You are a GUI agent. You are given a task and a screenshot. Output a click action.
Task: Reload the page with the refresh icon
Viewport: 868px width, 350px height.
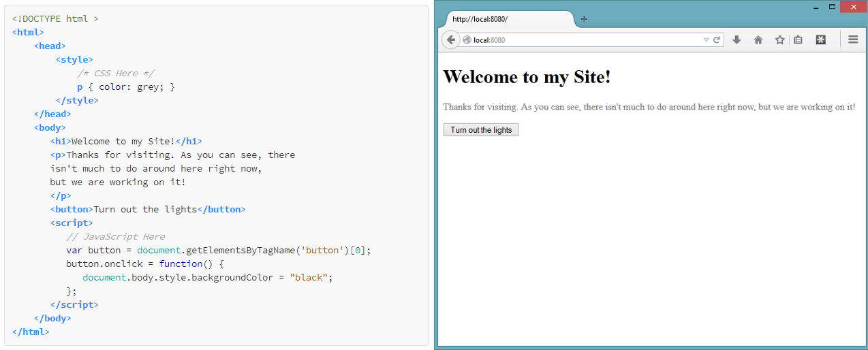coord(717,40)
